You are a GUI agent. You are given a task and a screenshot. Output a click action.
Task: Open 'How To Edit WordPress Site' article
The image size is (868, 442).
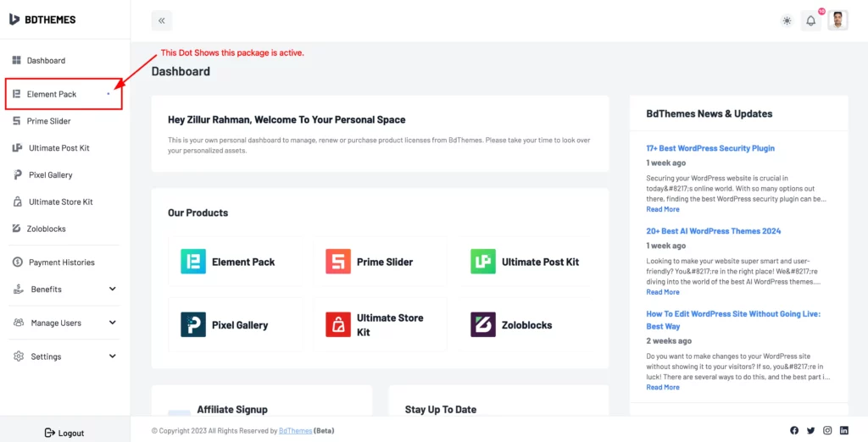[x=733, y=320]
